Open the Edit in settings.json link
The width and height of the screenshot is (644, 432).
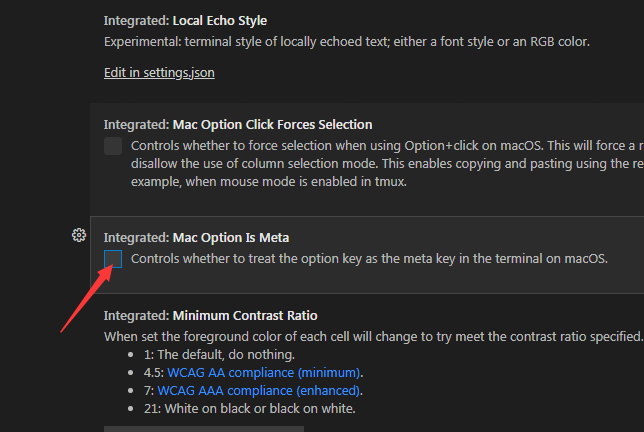click(x=159, y=73)
